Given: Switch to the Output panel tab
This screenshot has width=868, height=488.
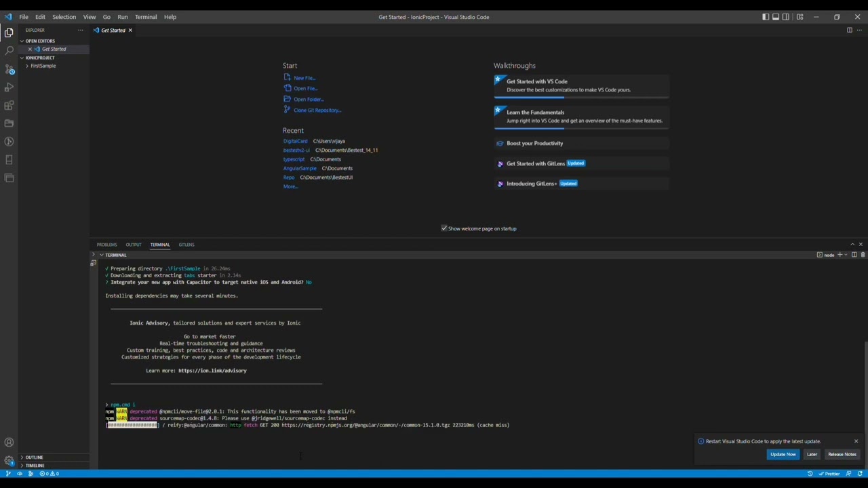Looking at the screenshot, I should pos(134,245).
